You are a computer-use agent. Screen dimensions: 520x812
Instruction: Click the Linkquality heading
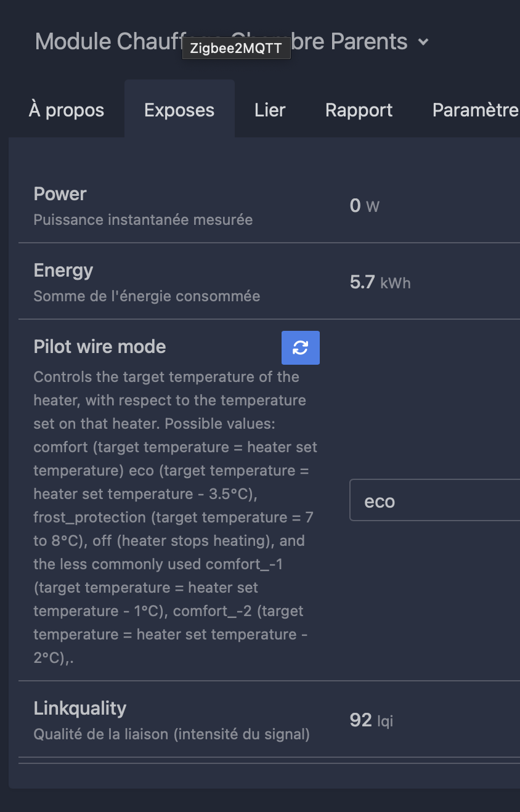(80, 708)
